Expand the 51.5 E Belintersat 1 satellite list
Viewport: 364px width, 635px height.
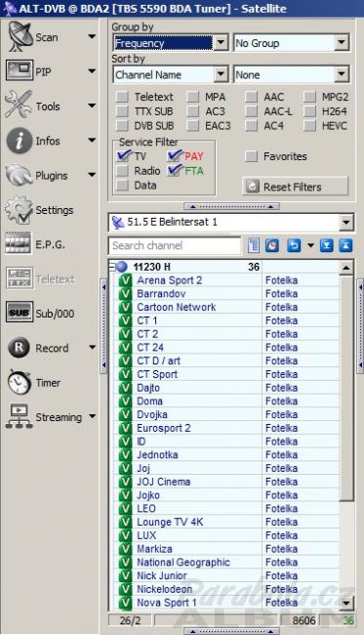345,223
